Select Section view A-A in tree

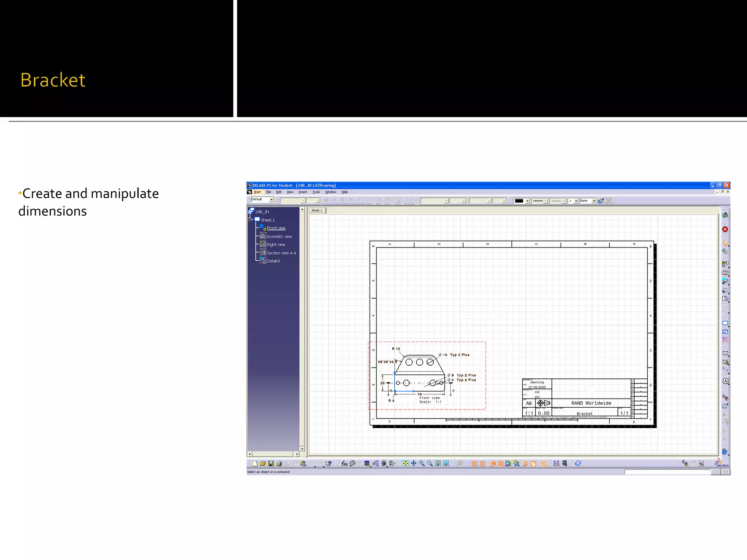click(281, 253)
